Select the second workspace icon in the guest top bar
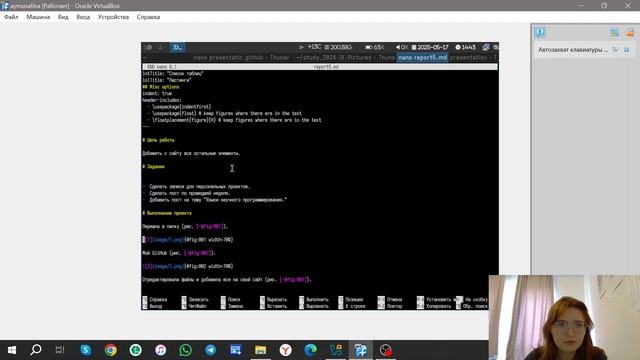The image size is (640, 360). [161, 47]
